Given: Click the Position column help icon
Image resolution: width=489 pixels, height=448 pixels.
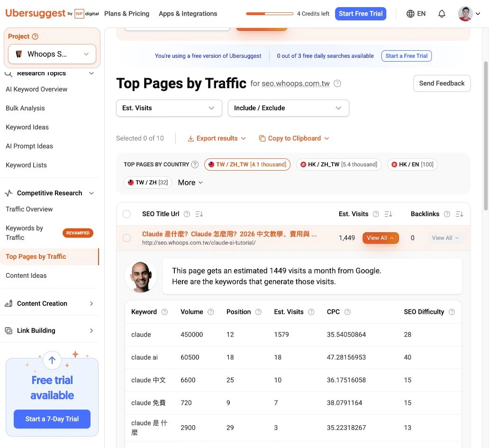Looking at the screenshot, I should pyautogui.click(x=259, y=312).
